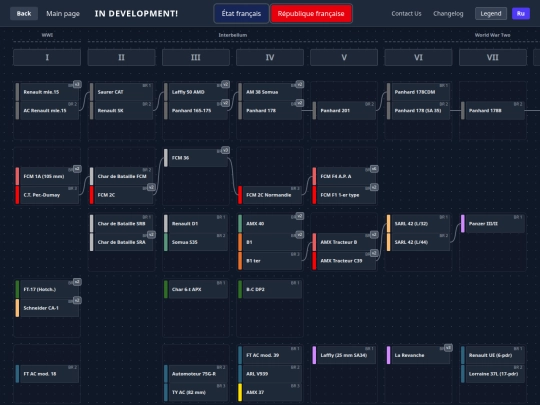Open the AC Renault mle.15 card
Screen dimensions: 540x405
pos(47,111)
